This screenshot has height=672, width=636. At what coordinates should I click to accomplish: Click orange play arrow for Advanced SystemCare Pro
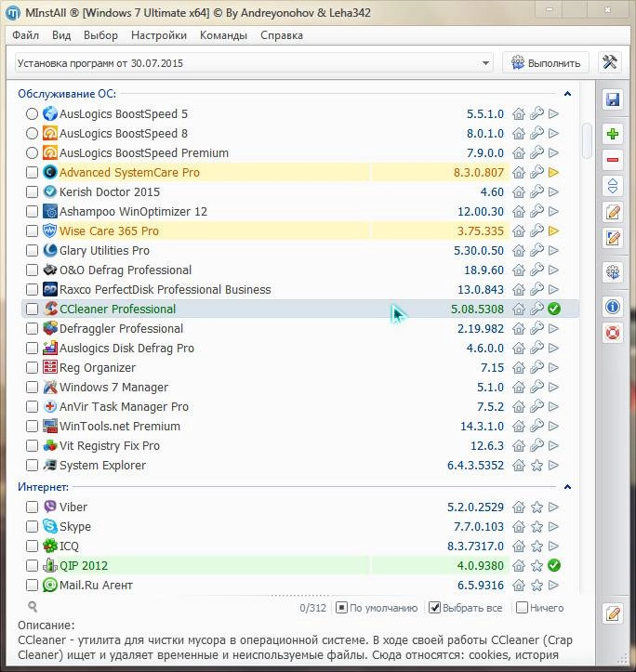(553, 172)
